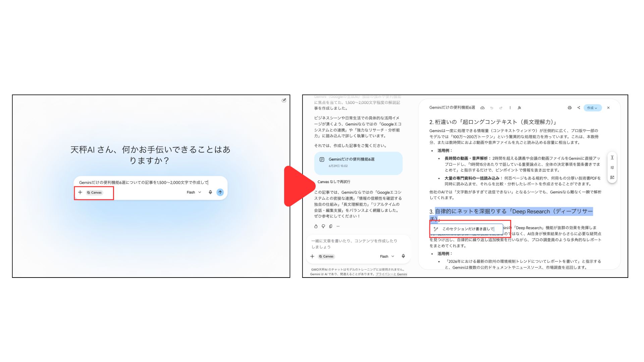
Task: Click the document icon on the canvas card
Action: [x=322, y=160]
